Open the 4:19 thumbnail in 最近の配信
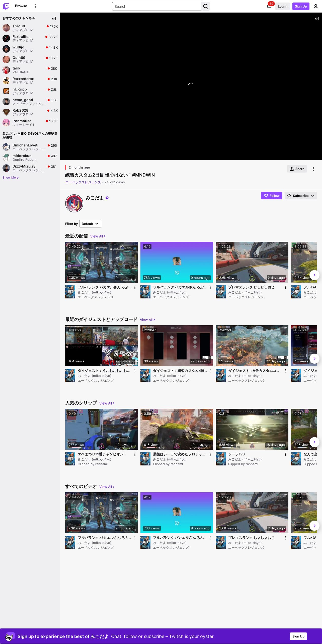This screenshot has width=322, height=644. pyautogui.click(x=177, y=262)
